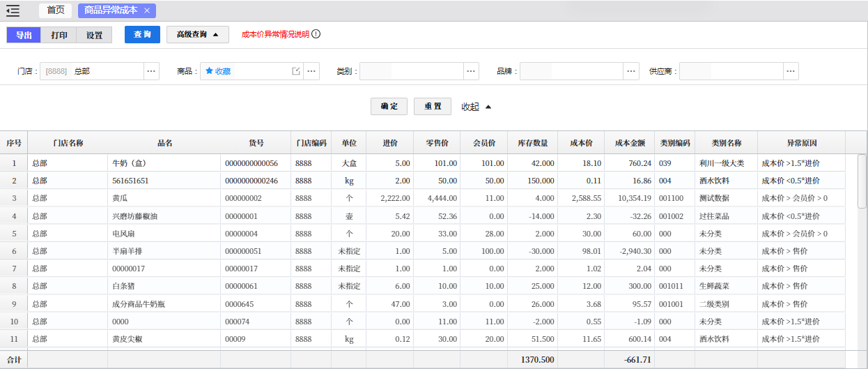Sort by the 成本价 column header
The image size is (868, 369).
(x=581, y=143)
